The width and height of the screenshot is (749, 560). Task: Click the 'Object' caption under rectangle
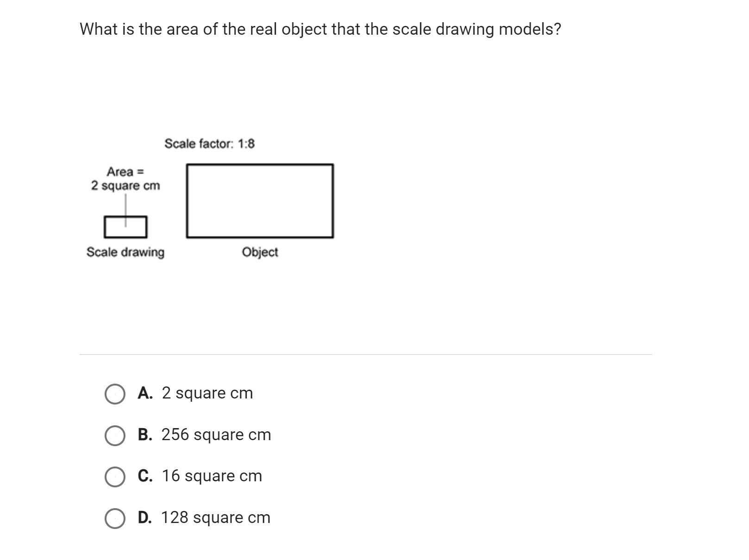[x=260, y=252]
